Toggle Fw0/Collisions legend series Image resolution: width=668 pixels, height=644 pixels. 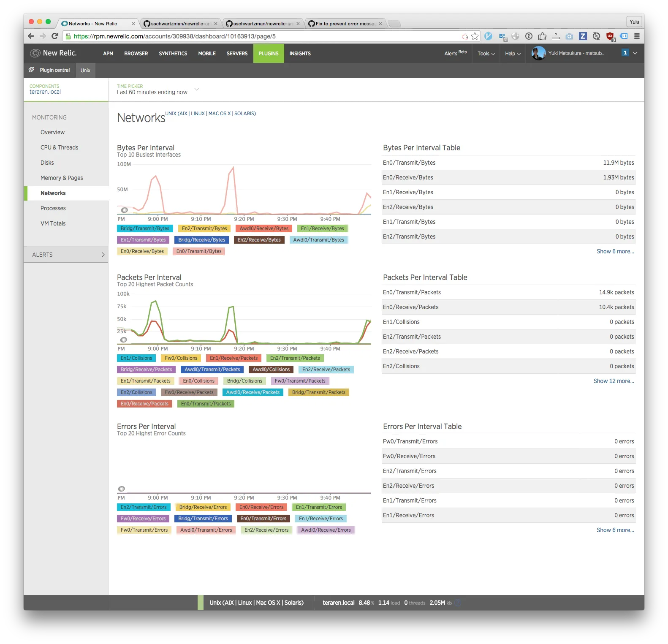pyautogui.click(x=181, y=358)
